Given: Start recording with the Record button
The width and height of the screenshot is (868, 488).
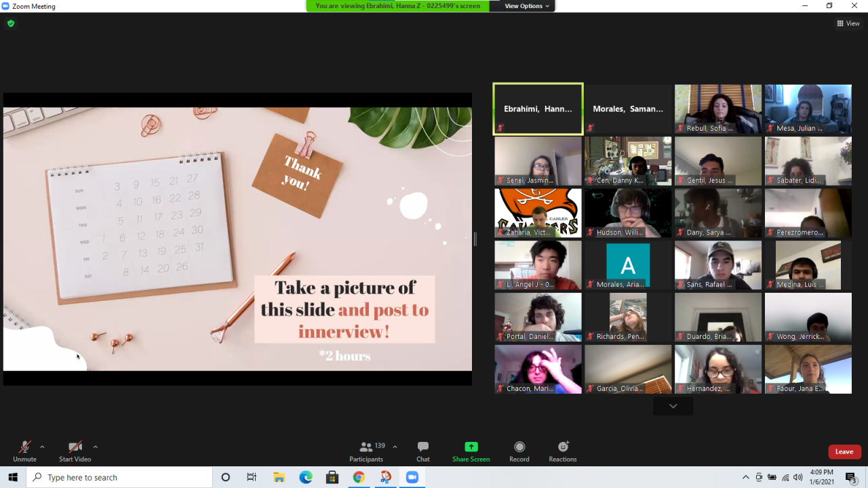Looking at the screenshot, I should coord(519,451).
